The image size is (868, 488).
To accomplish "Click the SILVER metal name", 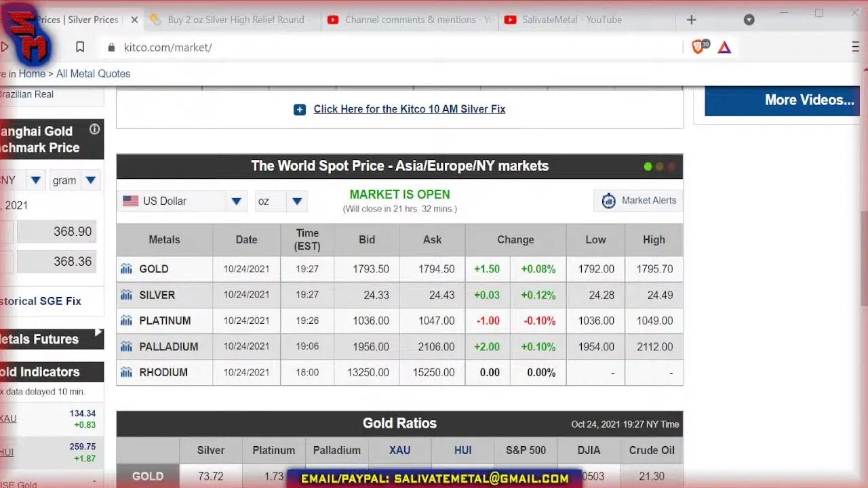I will click(x=157, y=295).
